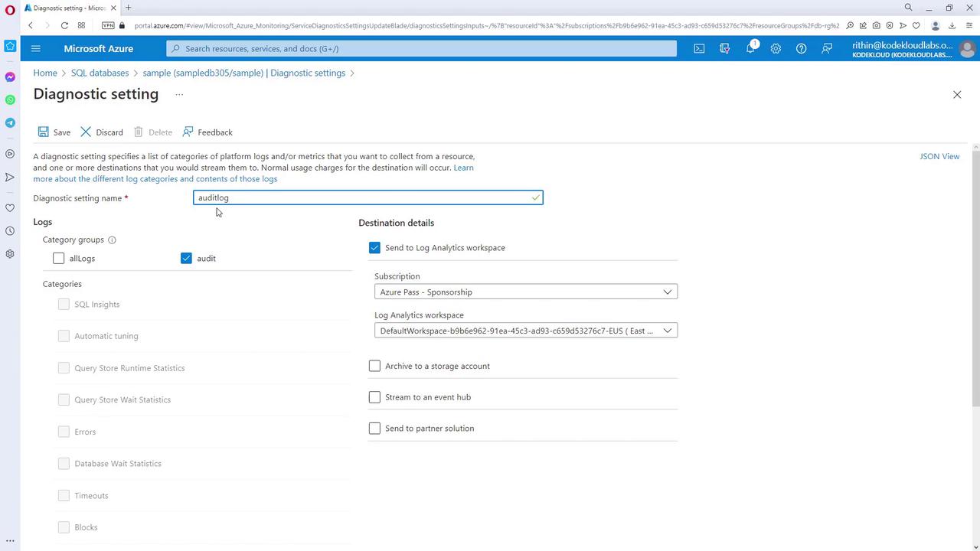
Task: Expand the Subscription dropdown
Action: point(525,292)
